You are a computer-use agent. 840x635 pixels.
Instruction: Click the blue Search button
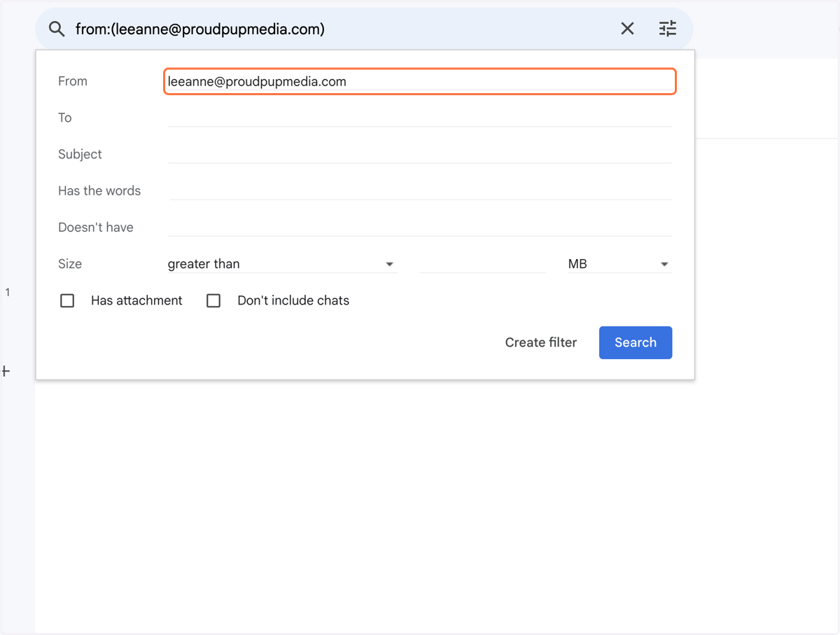636,342
